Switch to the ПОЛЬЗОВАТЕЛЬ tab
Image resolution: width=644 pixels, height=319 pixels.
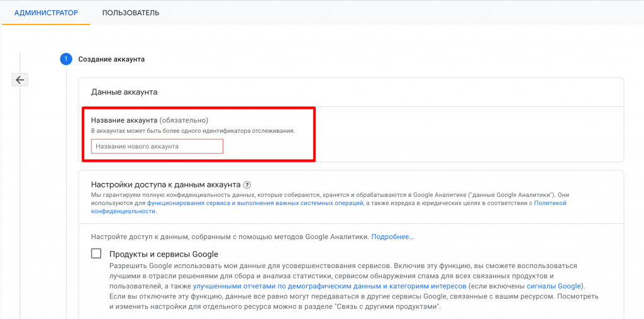131,13
